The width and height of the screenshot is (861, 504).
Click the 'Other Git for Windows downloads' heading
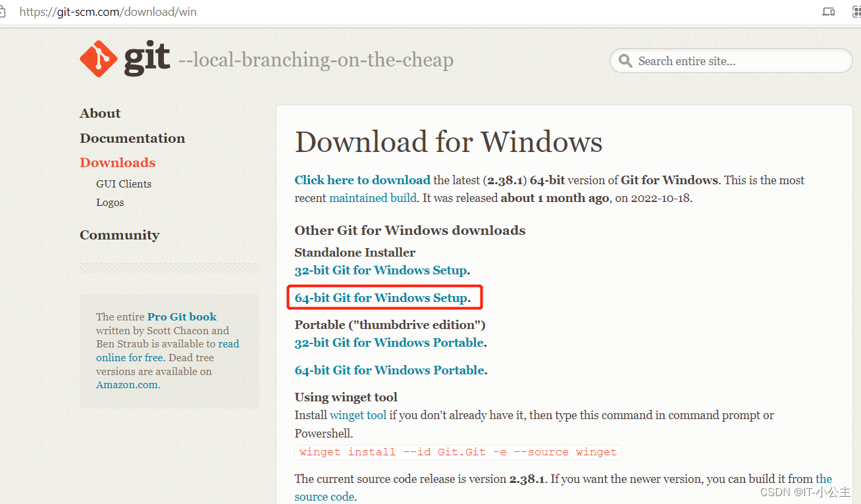(x=410, y=230)
